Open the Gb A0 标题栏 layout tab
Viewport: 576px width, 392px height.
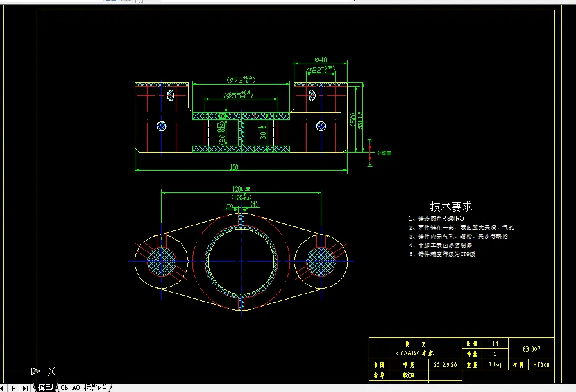pyautogui.click(x=84, y=388)
